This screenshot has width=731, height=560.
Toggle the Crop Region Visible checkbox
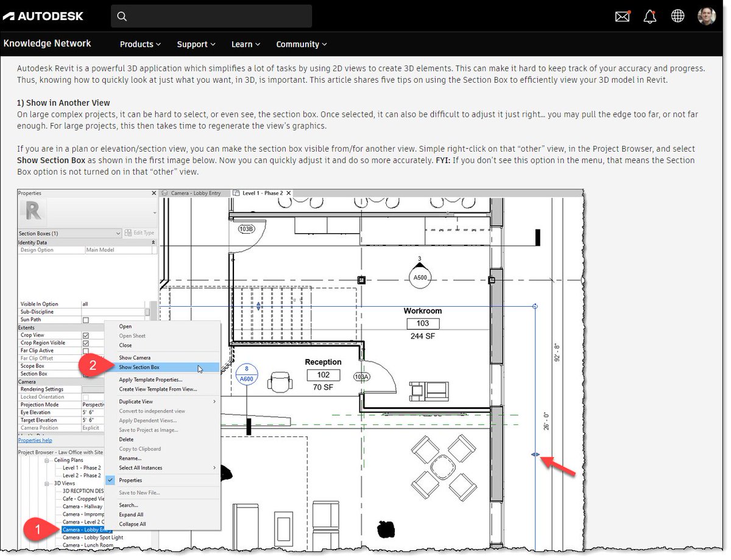click(x=86, y=343)
